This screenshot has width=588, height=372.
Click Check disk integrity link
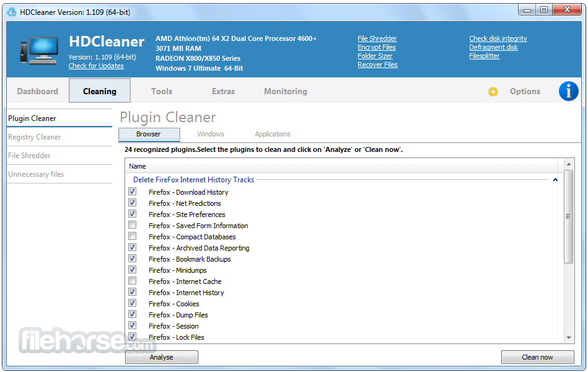point(498,38)
